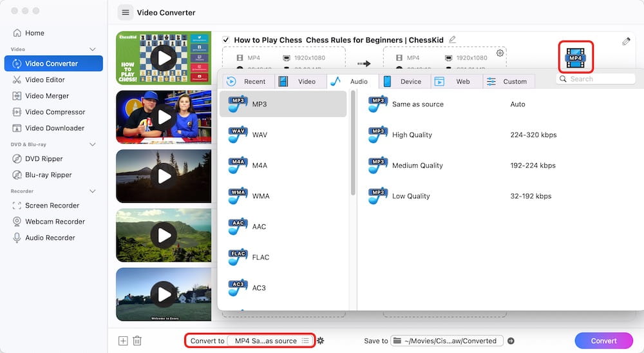Select Video Converter in the sidebar
This screenshot has width=644, height=353.
[53, 63]
